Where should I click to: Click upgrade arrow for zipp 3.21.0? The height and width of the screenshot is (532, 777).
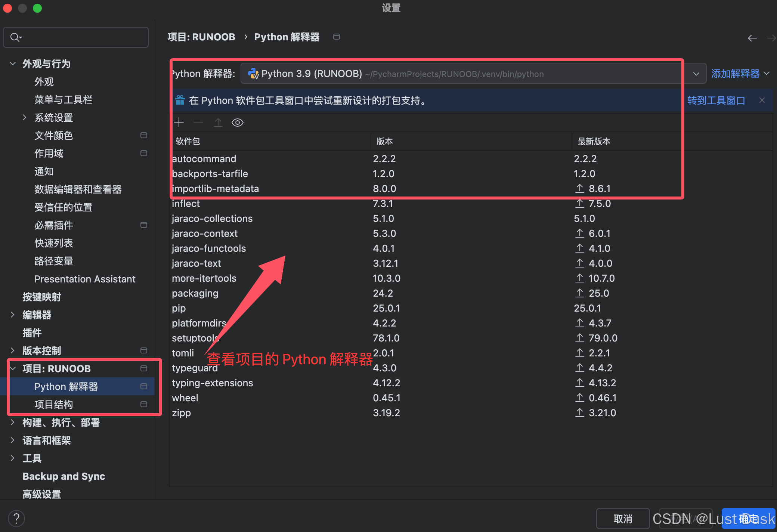pyautogui.click(x=579, y=412)
